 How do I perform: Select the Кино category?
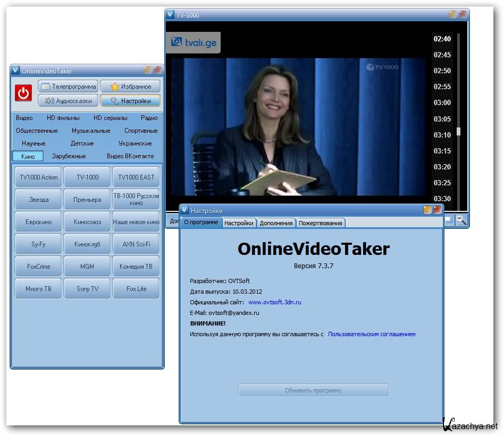[x=28, y=156]
